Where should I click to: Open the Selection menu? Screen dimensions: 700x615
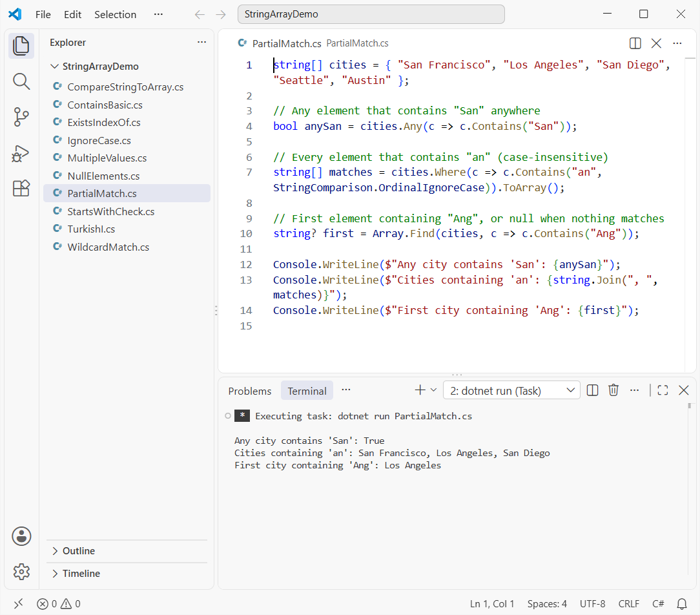tap(115, 14)
